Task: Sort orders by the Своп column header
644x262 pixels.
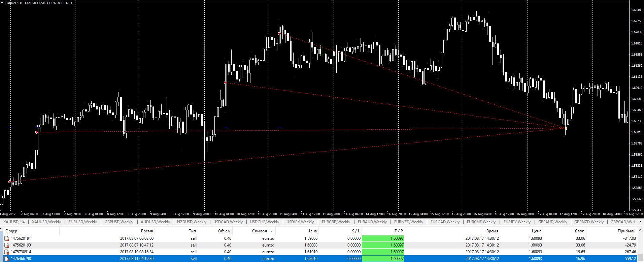Action: (x=580, y=231)
